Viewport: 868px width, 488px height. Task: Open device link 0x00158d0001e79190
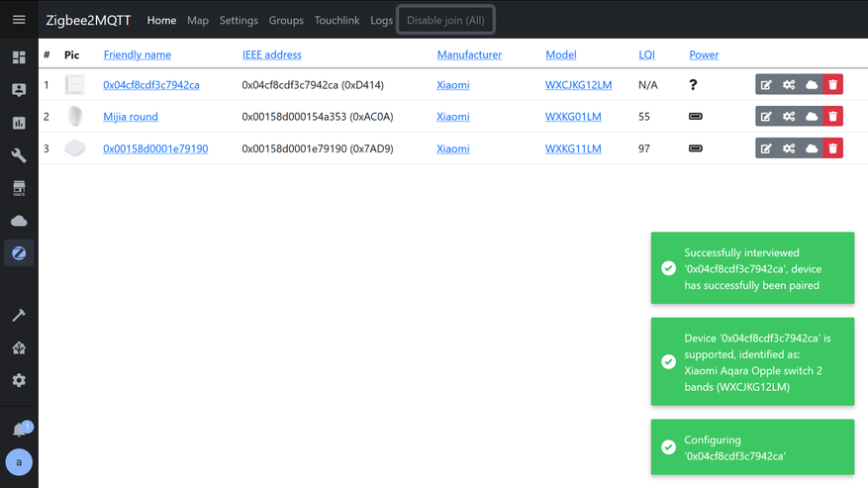(x=155, y=148)
